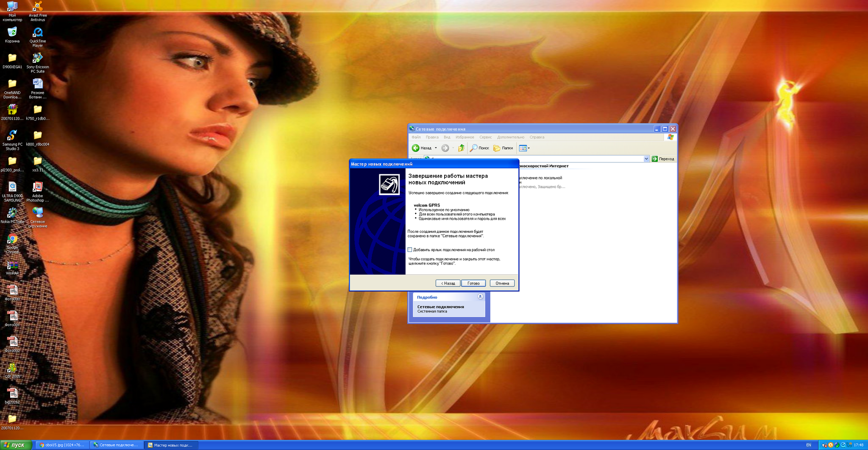Select the Фото002 image file
This screenshot has width=868, height=450.
(12, 345)
